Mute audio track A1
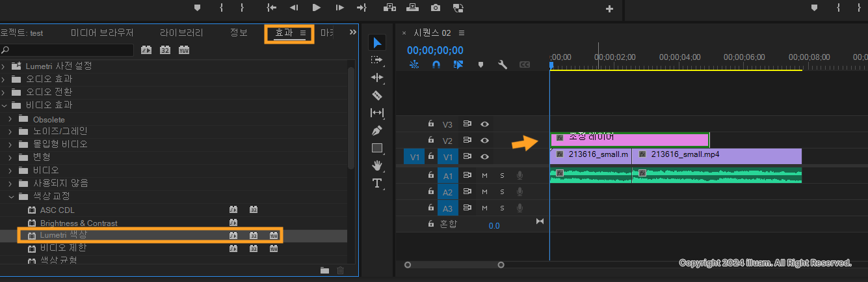 [484, 175]
